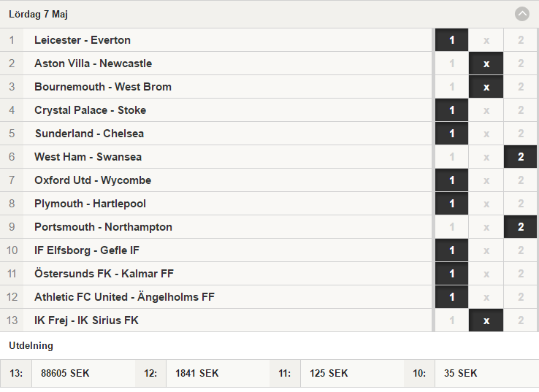Select 1 for Leicester - Everton
Image resolution: width=539 pixels, height=392 pixels.
click(x=451, y=40)
